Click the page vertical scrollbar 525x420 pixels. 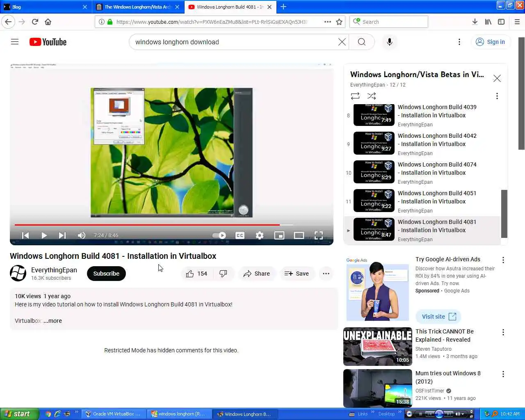coord(521,94)
